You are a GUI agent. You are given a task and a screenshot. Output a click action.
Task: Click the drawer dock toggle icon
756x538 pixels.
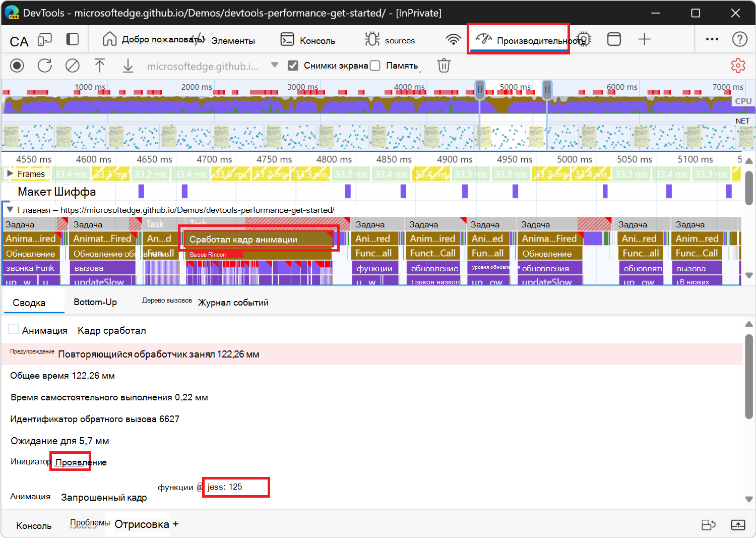[x=709, y=525]
